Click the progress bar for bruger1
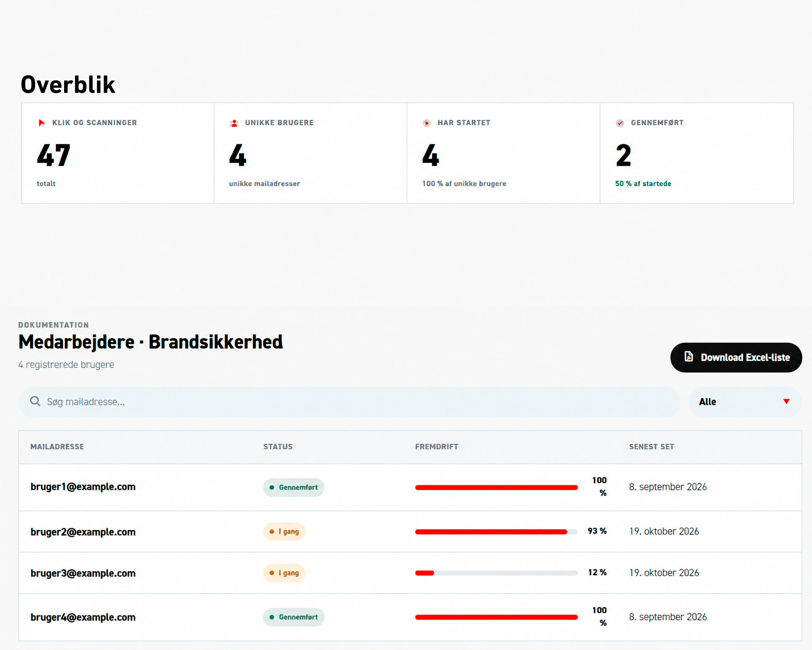This screenshot has width=812, height=650. [496, 487]
